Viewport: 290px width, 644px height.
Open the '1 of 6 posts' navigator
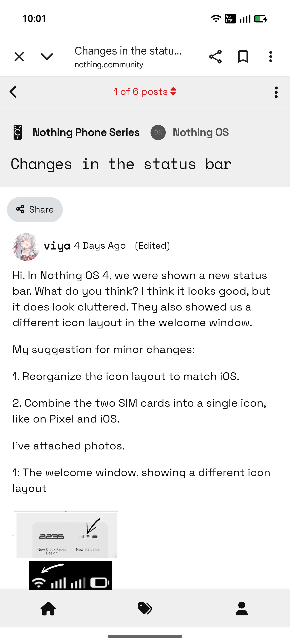[145, 92]
